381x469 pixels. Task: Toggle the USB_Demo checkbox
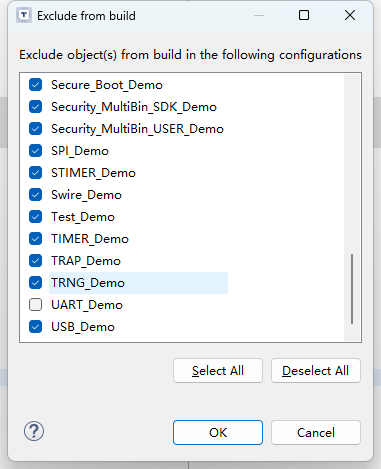[x=35, y=327]
